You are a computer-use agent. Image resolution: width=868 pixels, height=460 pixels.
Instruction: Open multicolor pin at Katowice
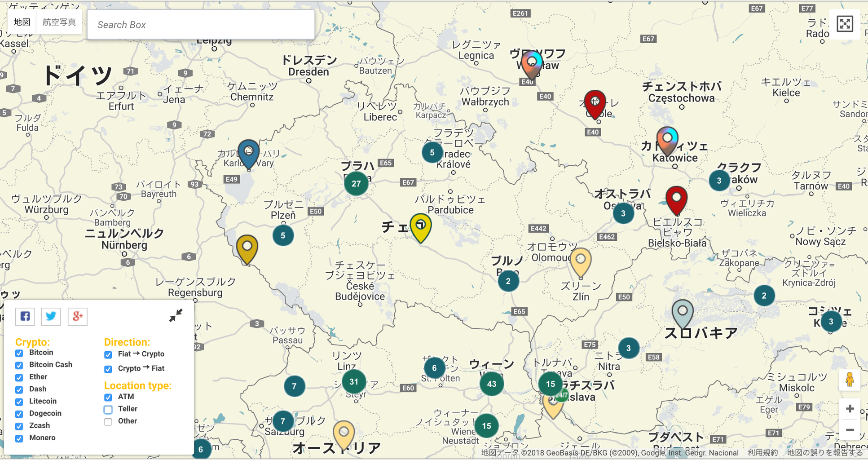pos(667,141)
